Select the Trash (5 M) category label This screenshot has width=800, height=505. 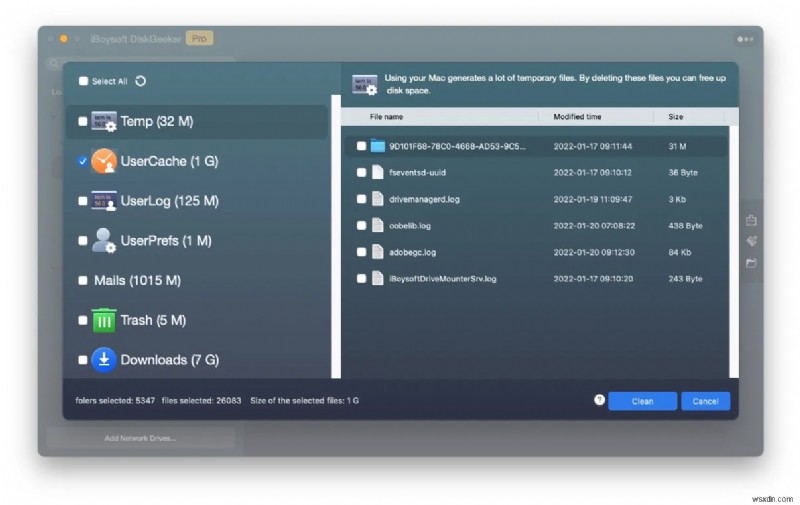coord(153,320)
